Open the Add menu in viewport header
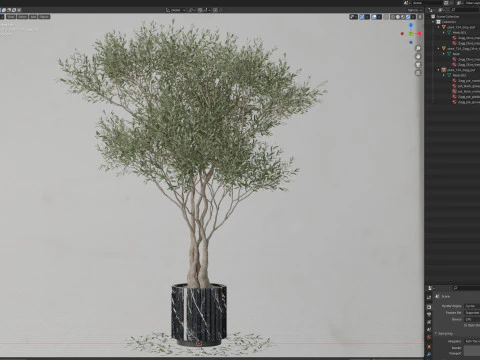The width and height of the screenshot is (480, 360). [33, 17]
